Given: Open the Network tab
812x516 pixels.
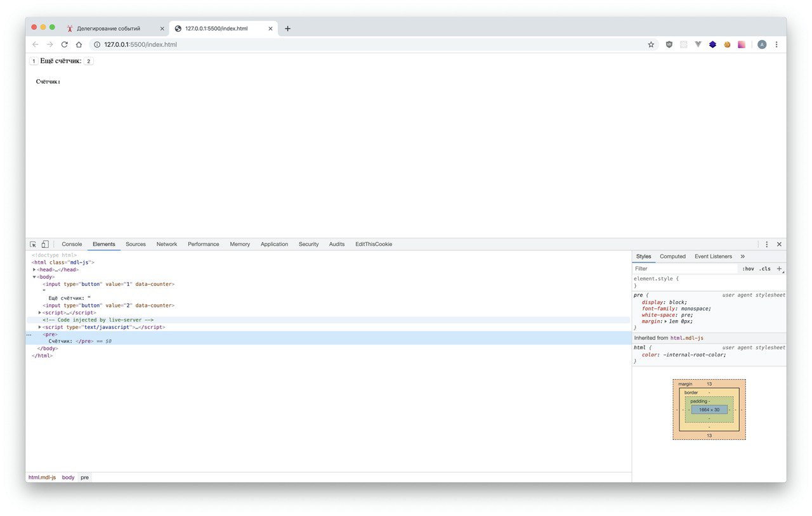Looking at the screenshot, I should (167, 244).
